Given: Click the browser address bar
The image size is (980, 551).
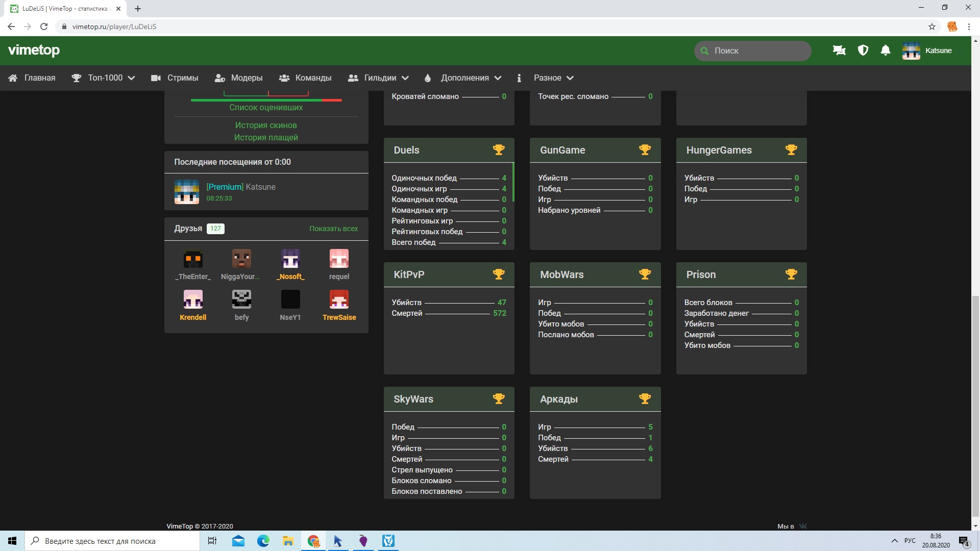Looking at the screenshot, I should coord(490,27).
